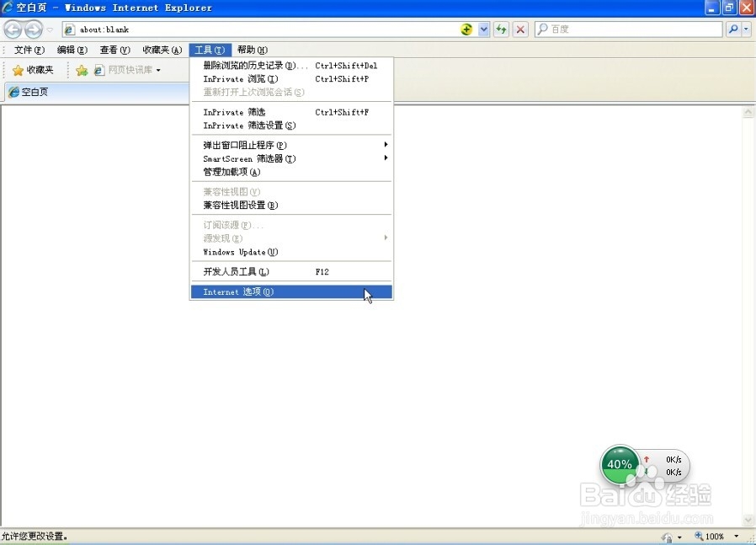Click the scrollbar down arrow
The height and width of the screenshot is (545, 756).
coord(748,520)
